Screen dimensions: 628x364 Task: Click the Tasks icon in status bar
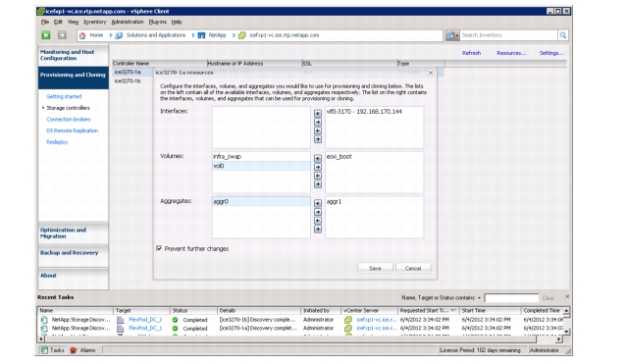tap(44, 350)
